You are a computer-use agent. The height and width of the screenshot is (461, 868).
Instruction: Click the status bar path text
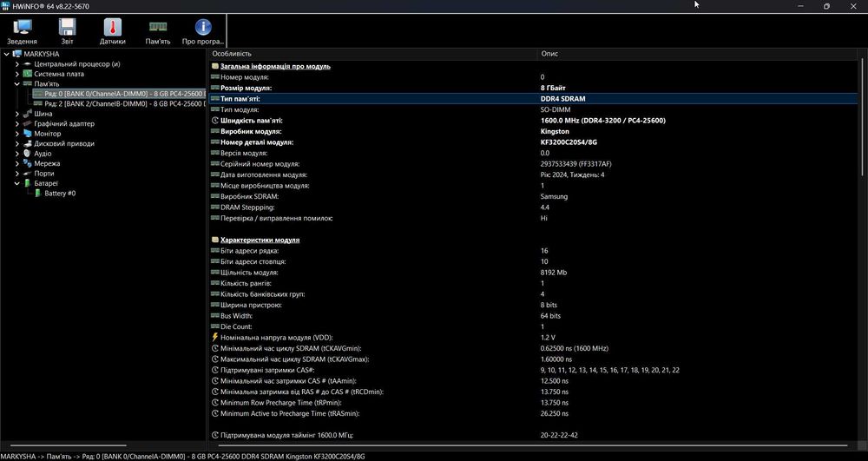[x=182, y=457]
